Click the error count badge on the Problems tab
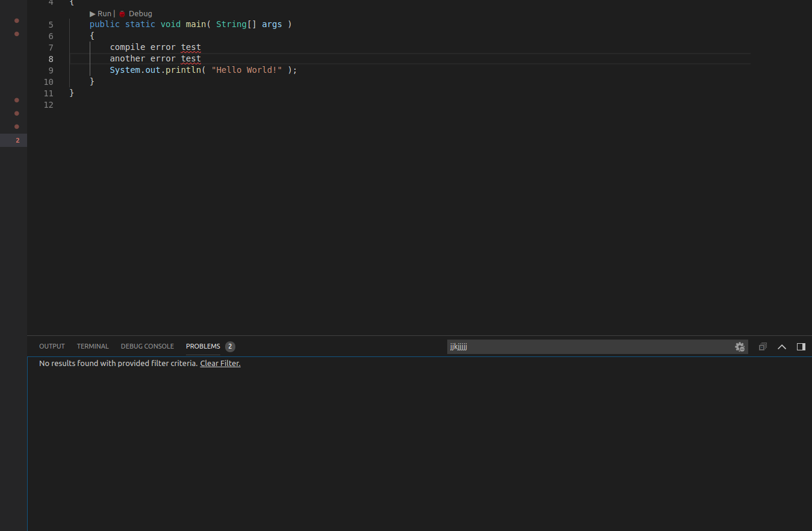 (229, 346)
